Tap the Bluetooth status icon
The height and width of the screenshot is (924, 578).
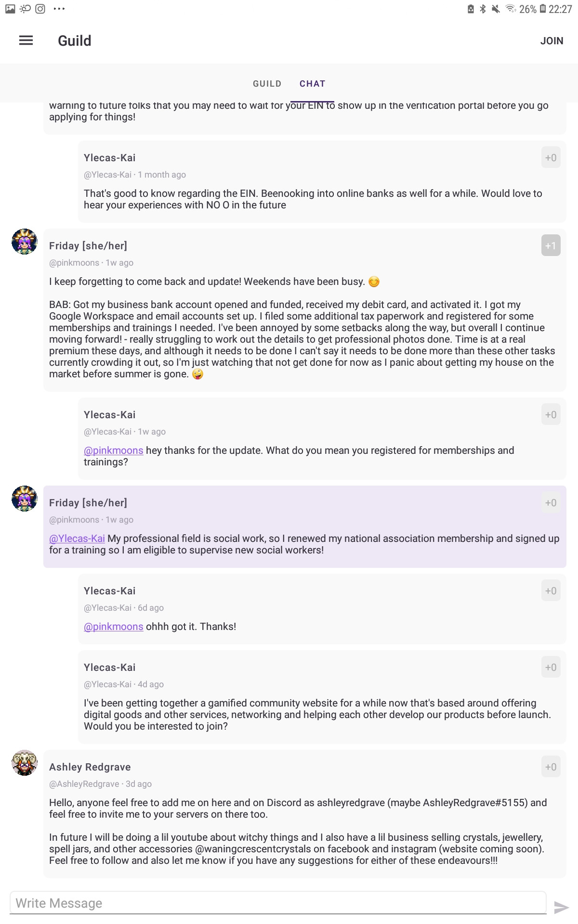pos(483,9)
